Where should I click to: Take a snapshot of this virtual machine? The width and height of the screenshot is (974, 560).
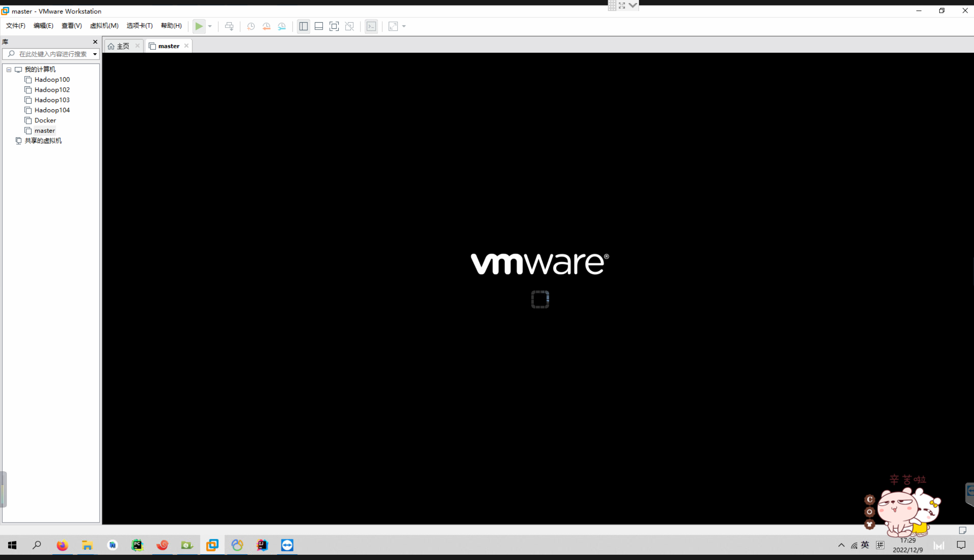(251, 26)
